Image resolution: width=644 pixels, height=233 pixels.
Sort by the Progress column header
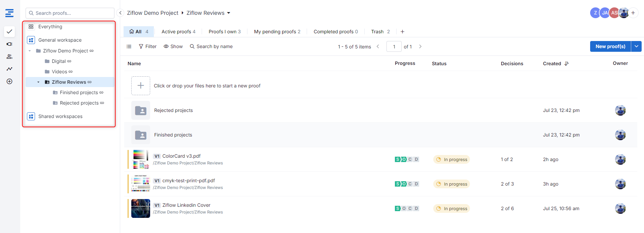405,63
